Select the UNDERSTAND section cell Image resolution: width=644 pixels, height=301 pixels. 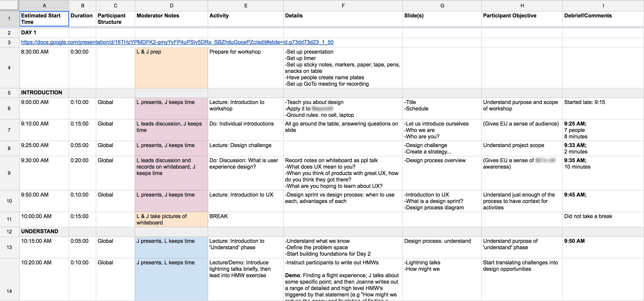(x=44, y=232)
